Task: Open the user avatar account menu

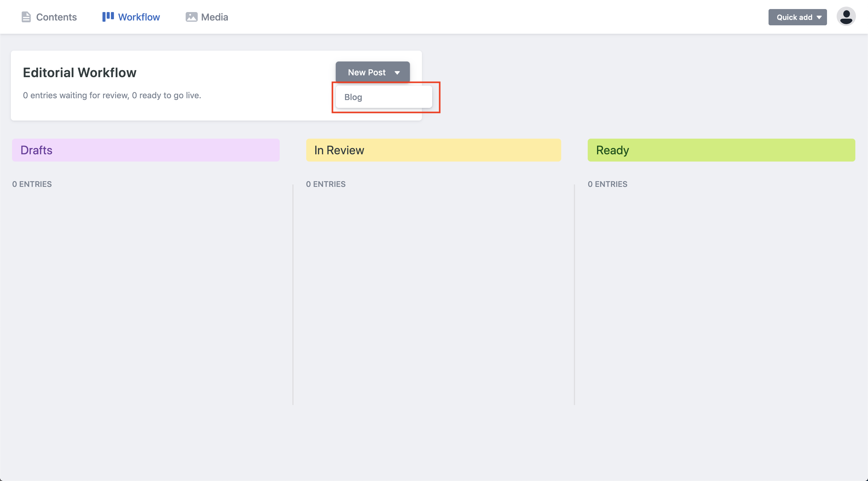Action: click(846, 17)
